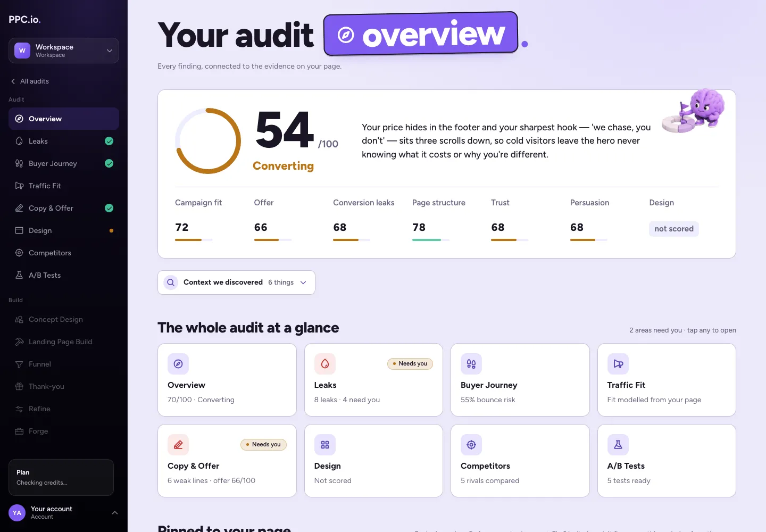Click the Competitors target icon in sidebar
Viewport: 766px width, 532px height.
click(19, 253)
